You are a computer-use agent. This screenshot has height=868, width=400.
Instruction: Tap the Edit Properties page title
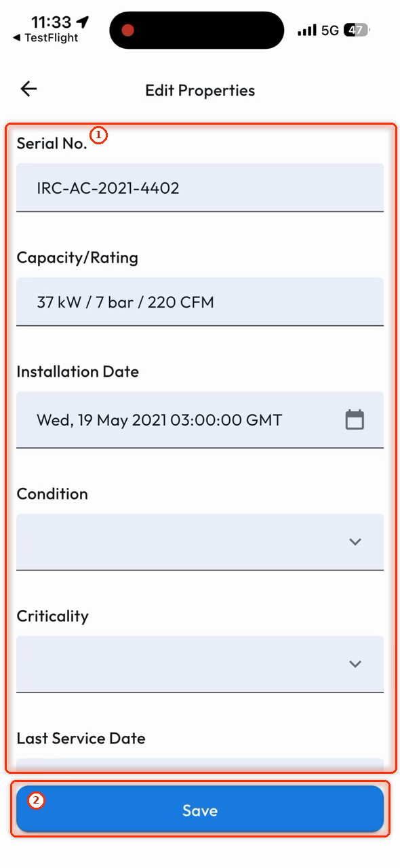click(x=200, y=90)
